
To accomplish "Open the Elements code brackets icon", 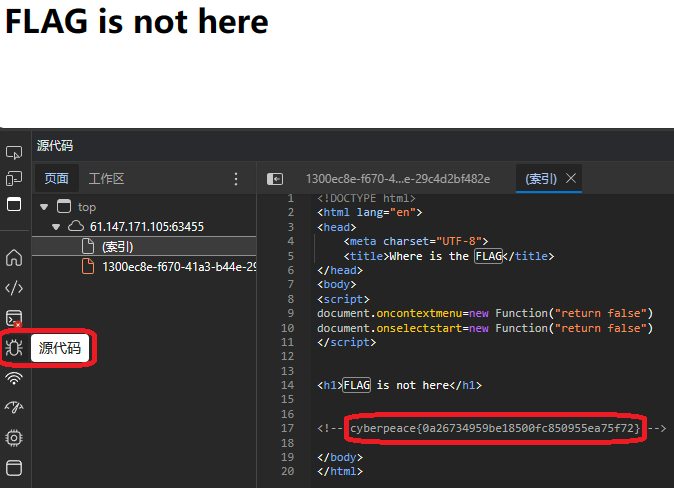I will [14, 288].
